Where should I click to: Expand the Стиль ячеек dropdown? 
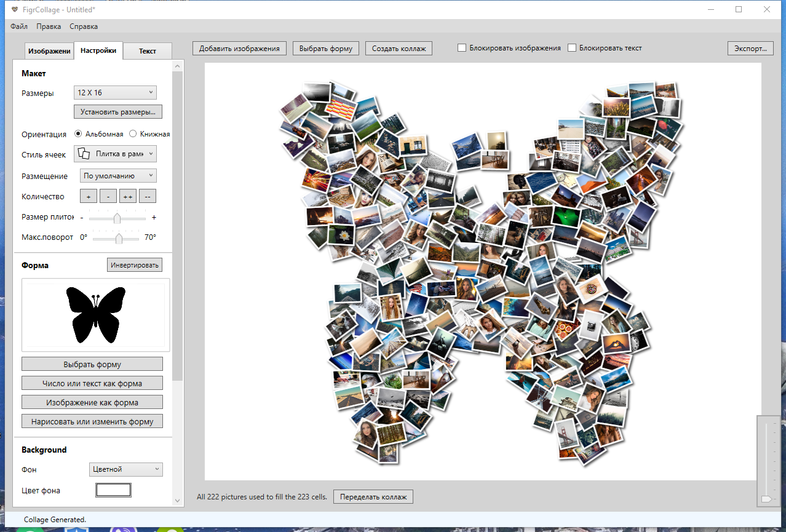[x=115, y=154]
